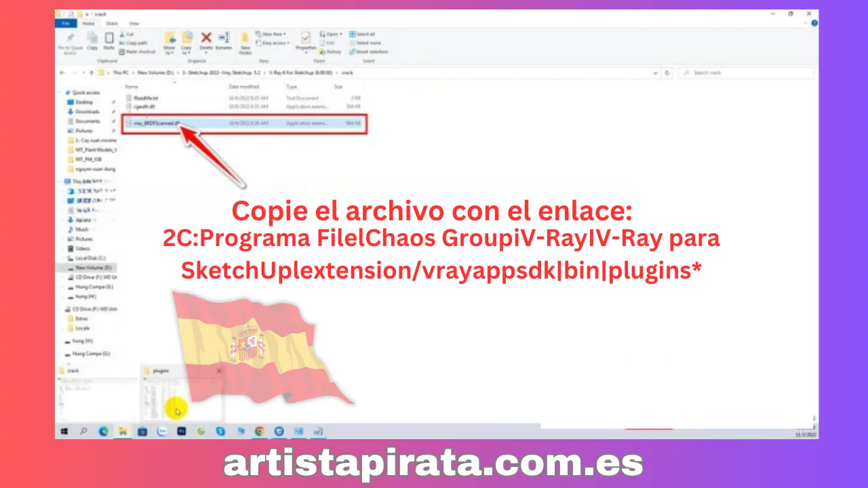Screen dimensions: 868x488
Task: Click the Cut command in the ribbon
Action: tap(127, 34)
